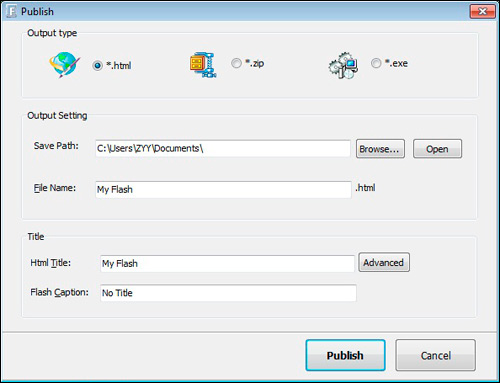
Task: Click the Html Title: label
Action: 50,263
